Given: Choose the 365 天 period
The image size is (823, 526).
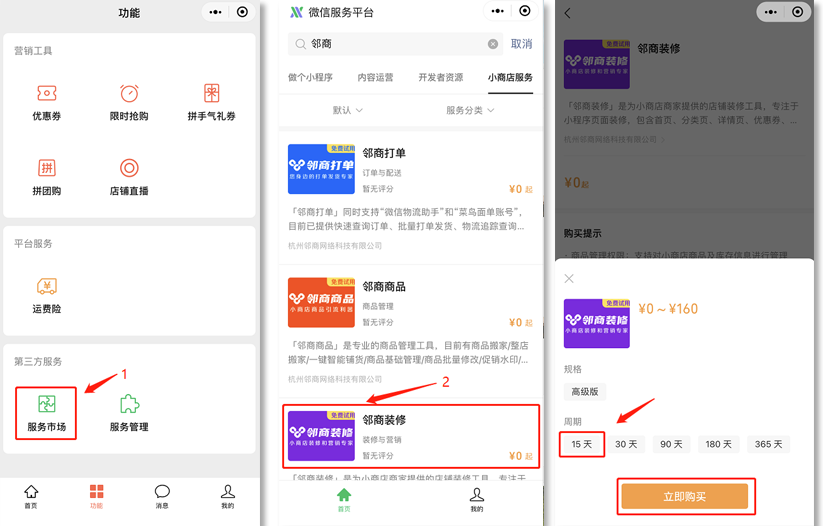Looking at the screenshot, I should coord(768,444).
